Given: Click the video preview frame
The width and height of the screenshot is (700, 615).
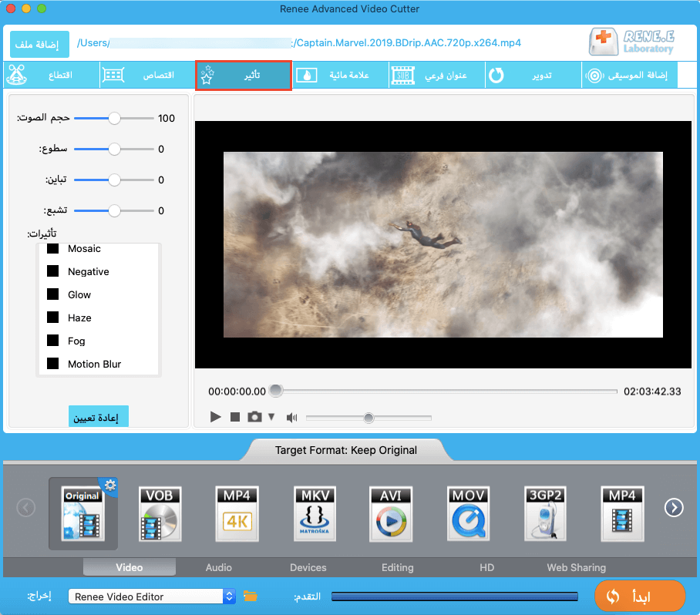Looking at the screenshot, I should click(x=443, y=244).
